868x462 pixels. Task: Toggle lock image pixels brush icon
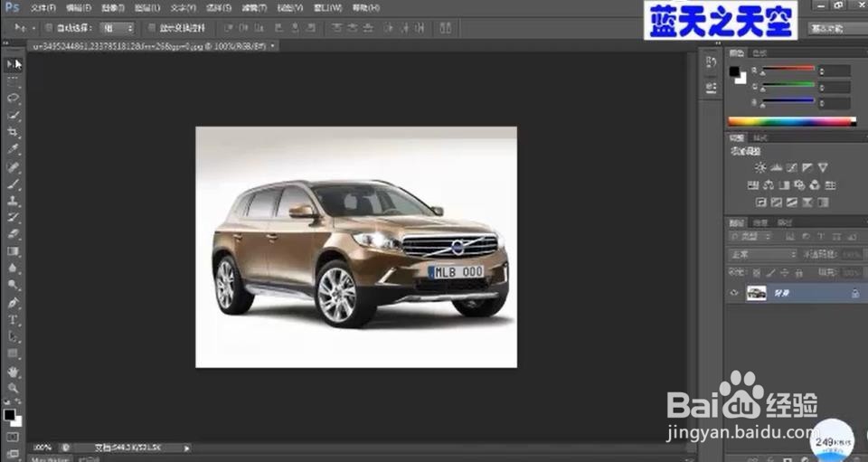coord(770,273)
